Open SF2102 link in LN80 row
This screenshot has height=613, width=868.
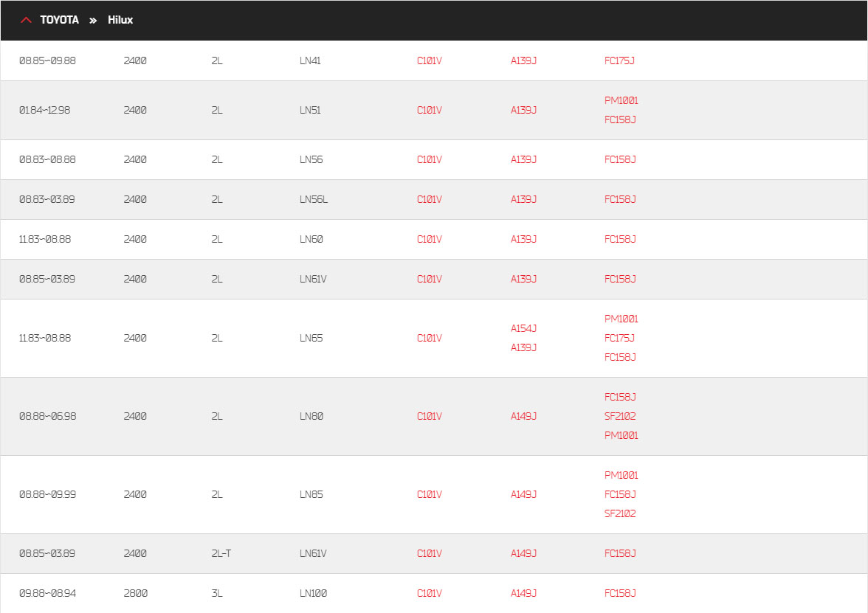[619, 416]
